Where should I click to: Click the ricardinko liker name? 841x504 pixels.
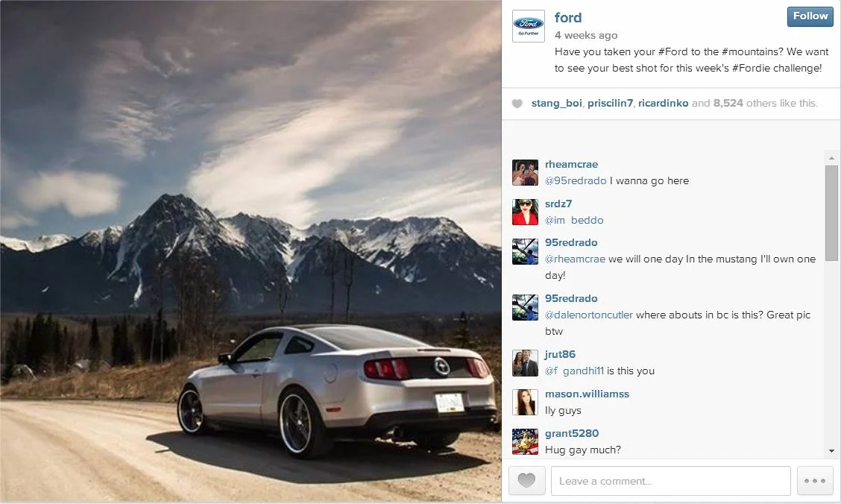click(x=663, y=103)
